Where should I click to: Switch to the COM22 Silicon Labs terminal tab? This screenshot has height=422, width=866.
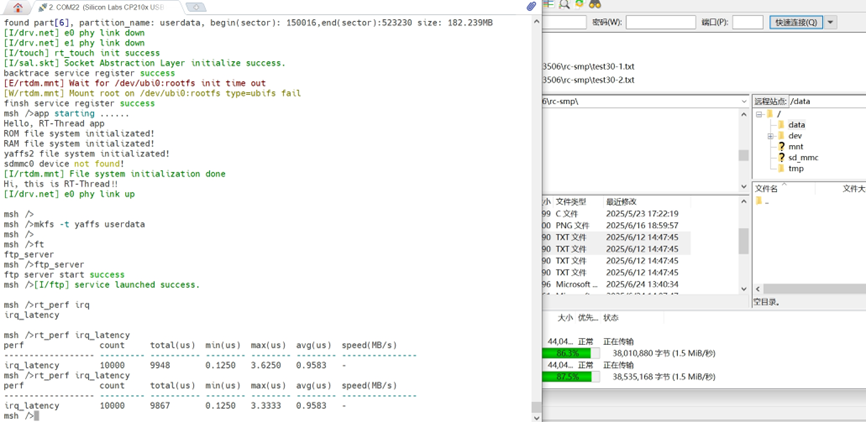coord(105,7)
